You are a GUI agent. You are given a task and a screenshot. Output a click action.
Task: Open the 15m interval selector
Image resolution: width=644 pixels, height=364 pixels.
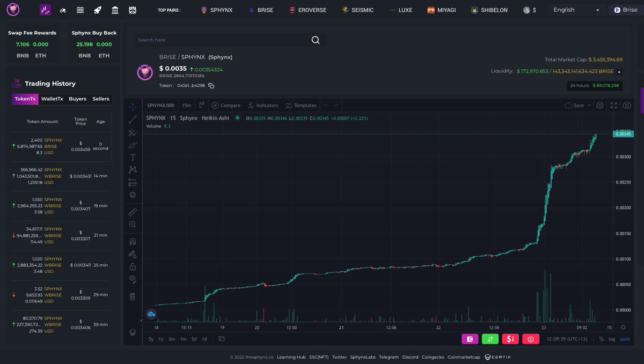(186, 106)
